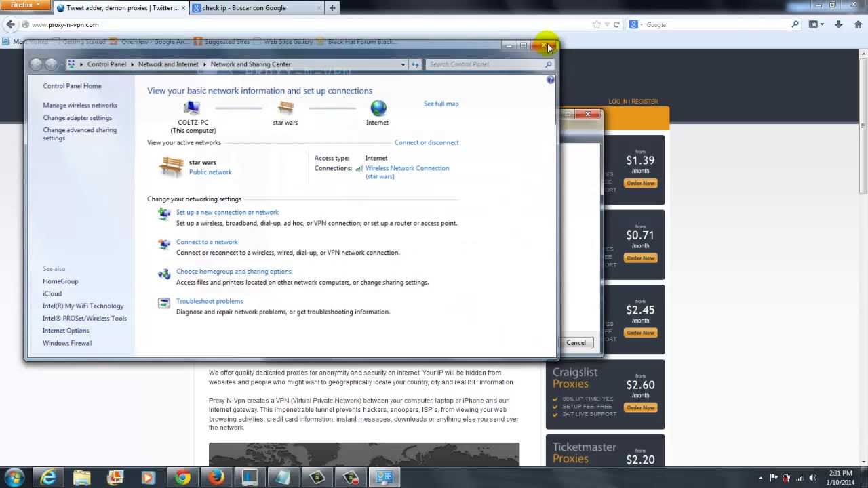
Task: Click the wireless signal tray icon
Action: point(799,478)
